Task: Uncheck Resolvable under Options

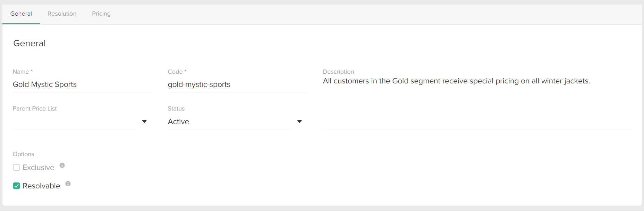Action: [16, 186]
